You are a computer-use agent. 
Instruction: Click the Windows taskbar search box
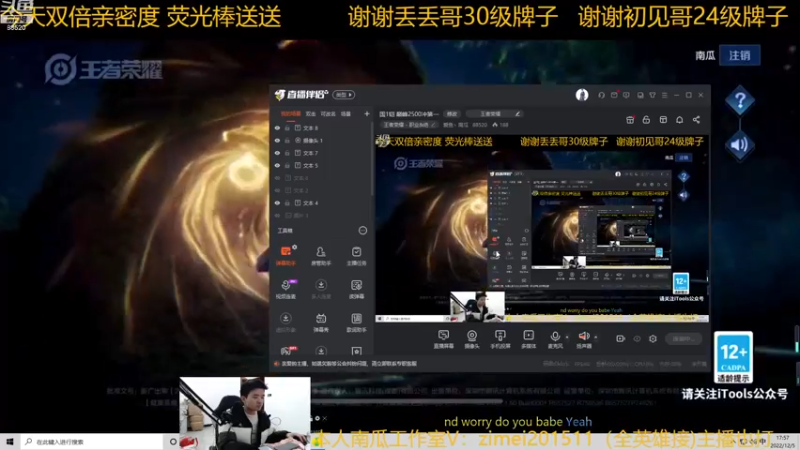[92, 442]
